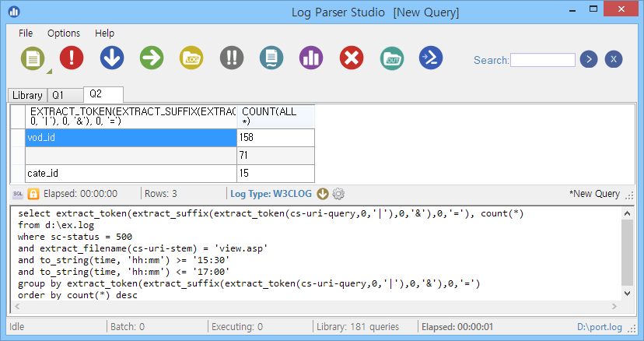Click the green right arrow toolbar icon
Screen dimensions: 644x341
click(x=152, y=58)
